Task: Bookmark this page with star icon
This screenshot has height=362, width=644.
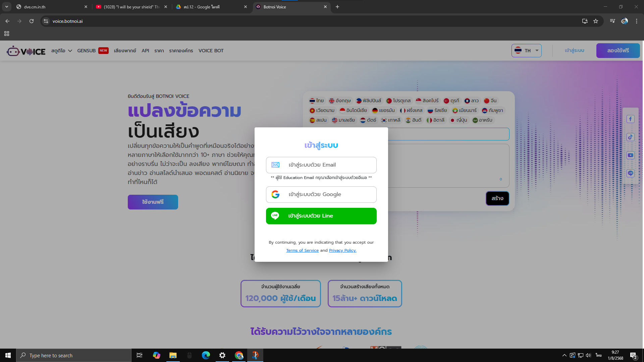Action: point(596,21)
